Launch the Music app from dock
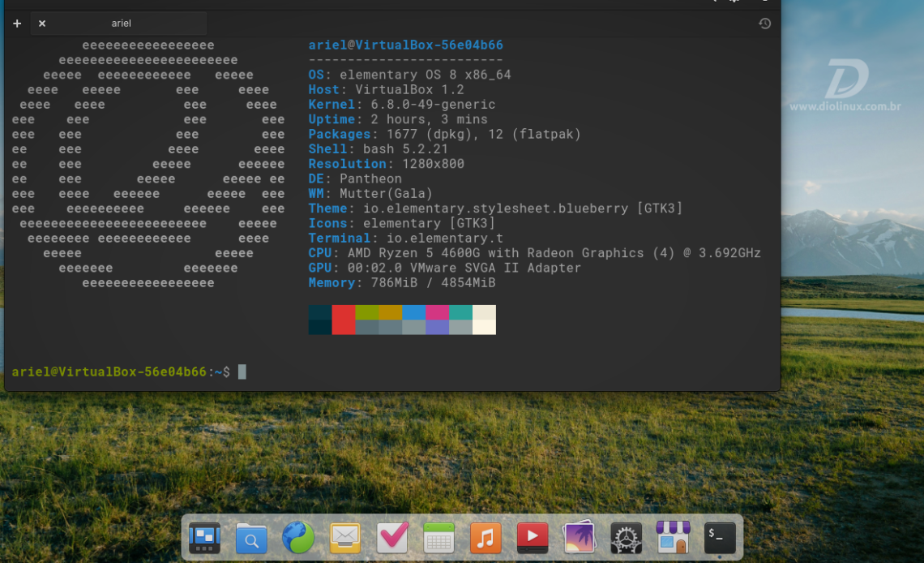Viewport: 924px width, 563px height. coord(486,538)
